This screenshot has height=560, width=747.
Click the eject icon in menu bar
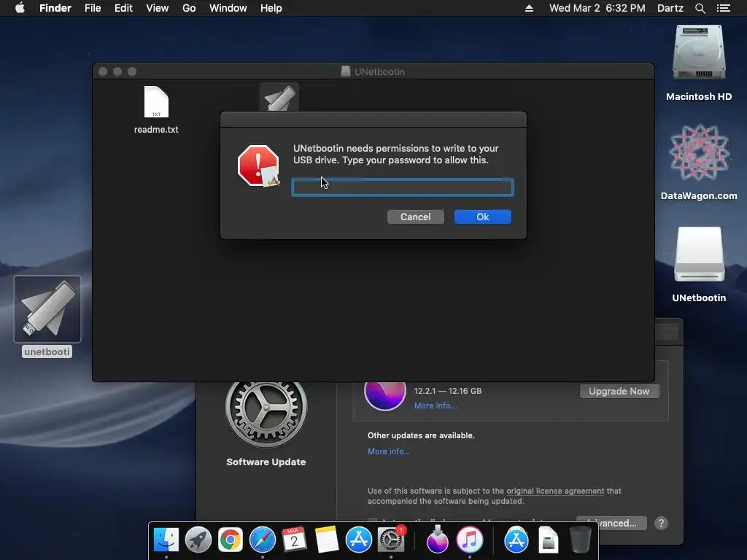click(x=529, y=8)
